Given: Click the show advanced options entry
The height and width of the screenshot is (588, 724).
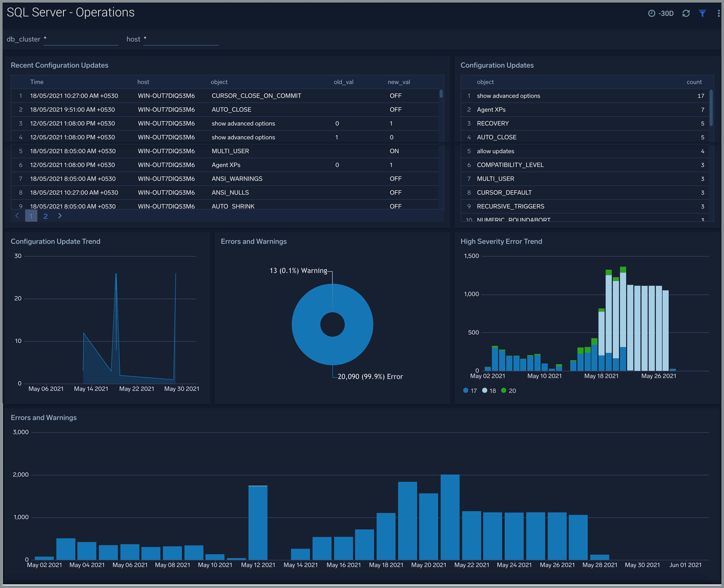Looking at the screenshot, I should tap(508, 96).
